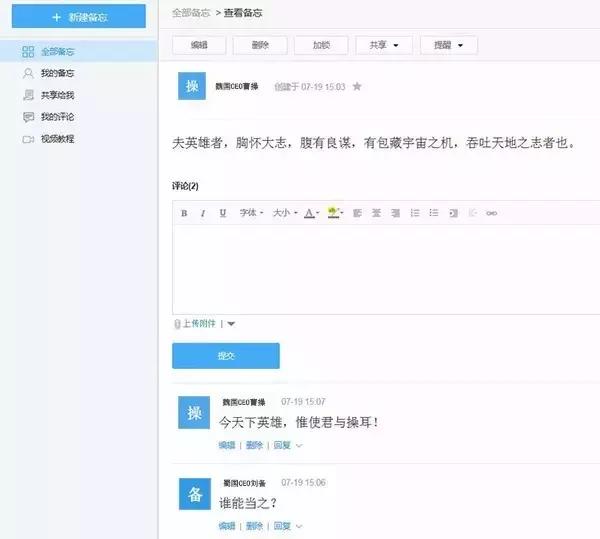Click 上传附件 to upload attachment
Screen dimensions: 600x539
click(x=199, y=324)
